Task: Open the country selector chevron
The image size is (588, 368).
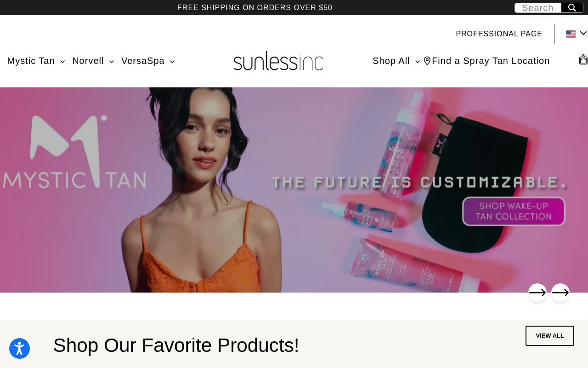Action: tap(583, 33)
